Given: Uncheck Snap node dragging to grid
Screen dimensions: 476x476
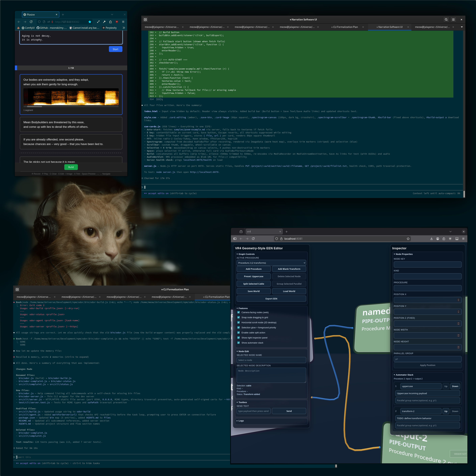Looking at the screenshot, I should coord(239,317).
